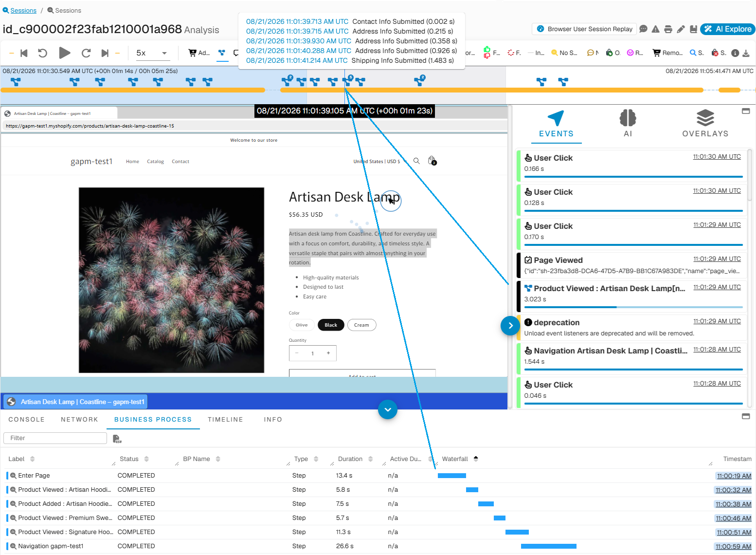Collapse the side panel with the right chevron
The width and height of the screenshot is (756, 555).
coord(510,326)
